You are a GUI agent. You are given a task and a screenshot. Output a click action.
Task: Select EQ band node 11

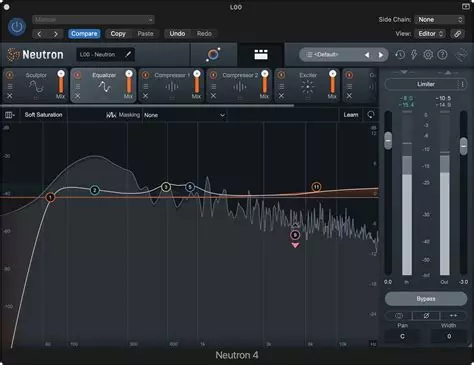316,187
